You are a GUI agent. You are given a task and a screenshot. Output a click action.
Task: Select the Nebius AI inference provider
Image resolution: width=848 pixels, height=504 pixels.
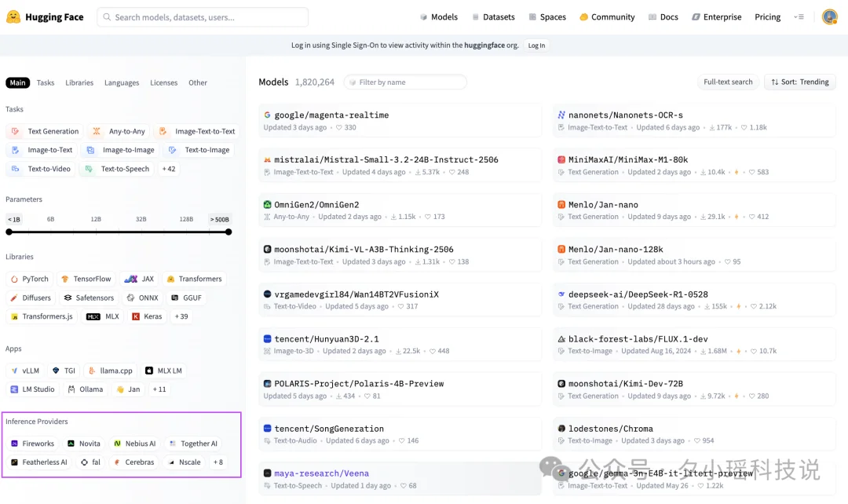(x=135, y=444)
